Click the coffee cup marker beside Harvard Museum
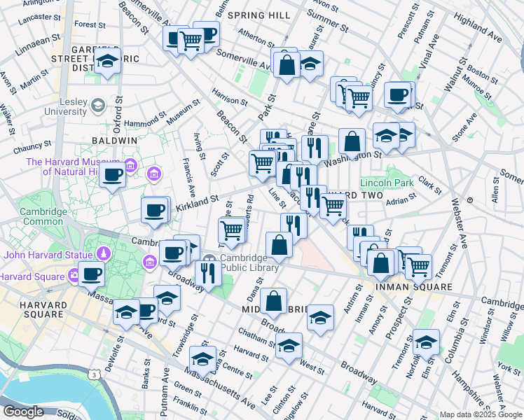This screenshot has height=420, width=524. [111, 175]
